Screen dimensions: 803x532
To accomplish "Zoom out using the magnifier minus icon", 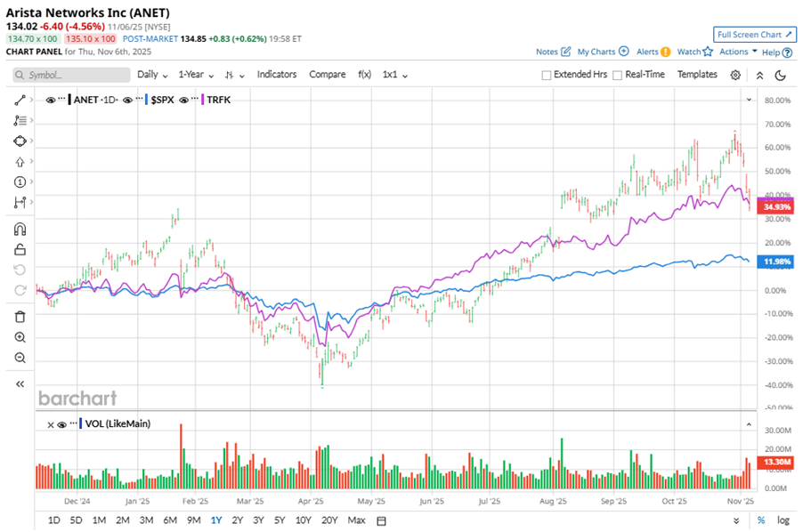I will point(20,358).
